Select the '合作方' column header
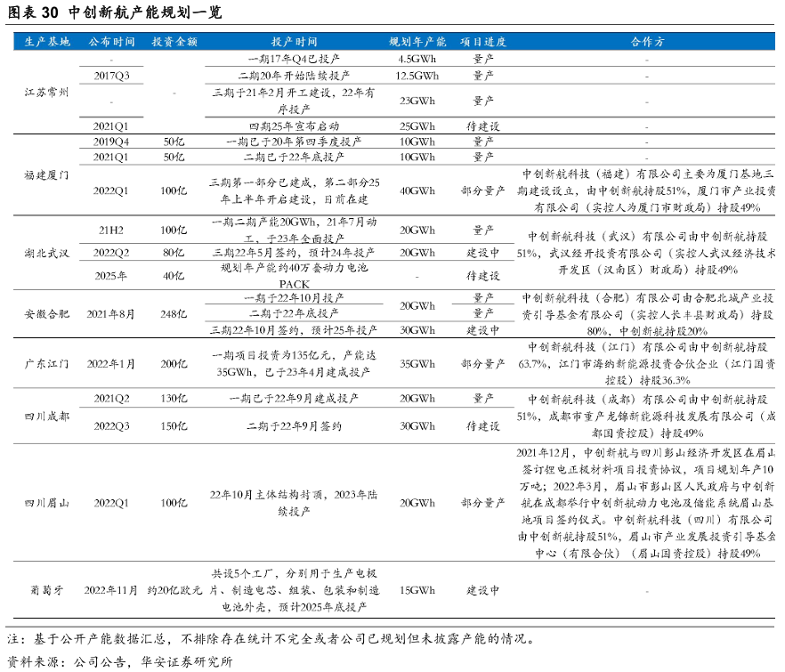 pyautogui.click(x=647, y=42)
